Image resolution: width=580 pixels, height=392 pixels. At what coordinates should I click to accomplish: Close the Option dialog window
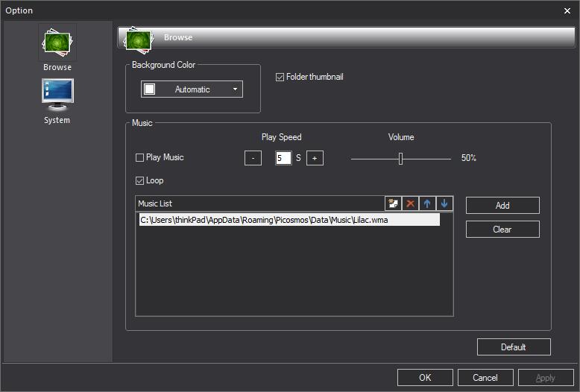(x=567, y=10)
